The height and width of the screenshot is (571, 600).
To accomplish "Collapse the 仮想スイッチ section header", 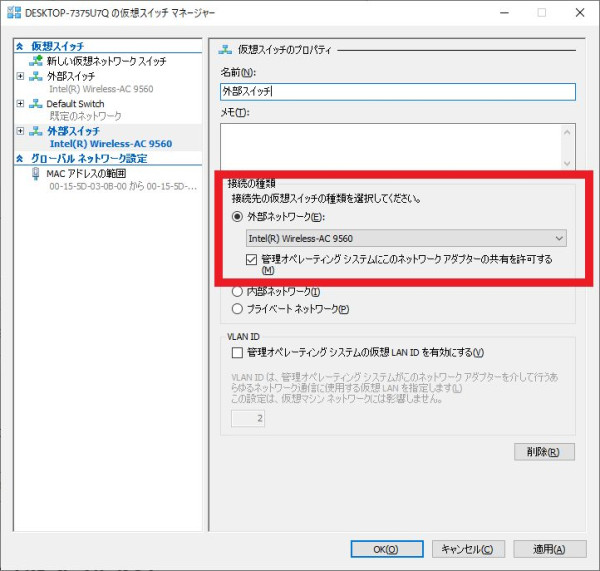I will (x=19, y=46).
